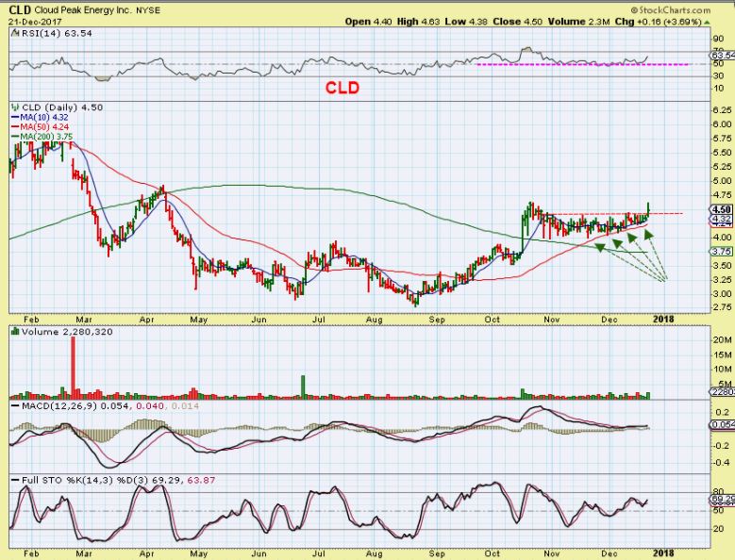Click the 2018 label under the price panel
Screen dimensions: 735x560
point(663,320)
